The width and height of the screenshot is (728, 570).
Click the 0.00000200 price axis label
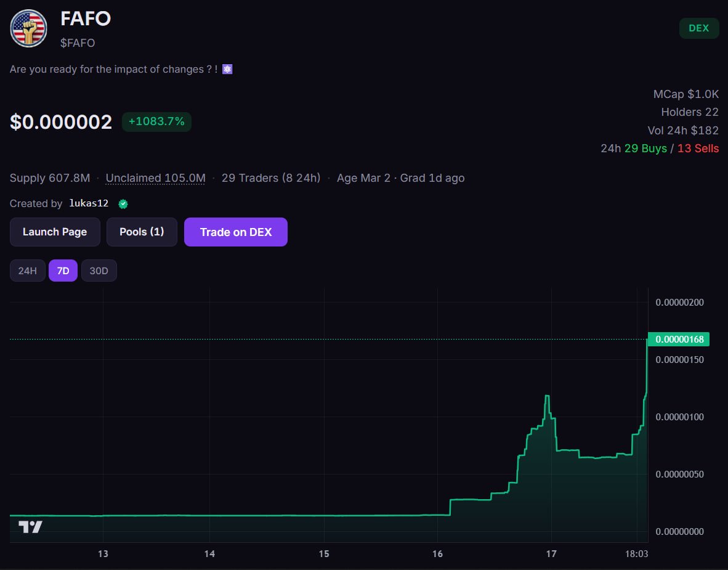click(679, 303)
